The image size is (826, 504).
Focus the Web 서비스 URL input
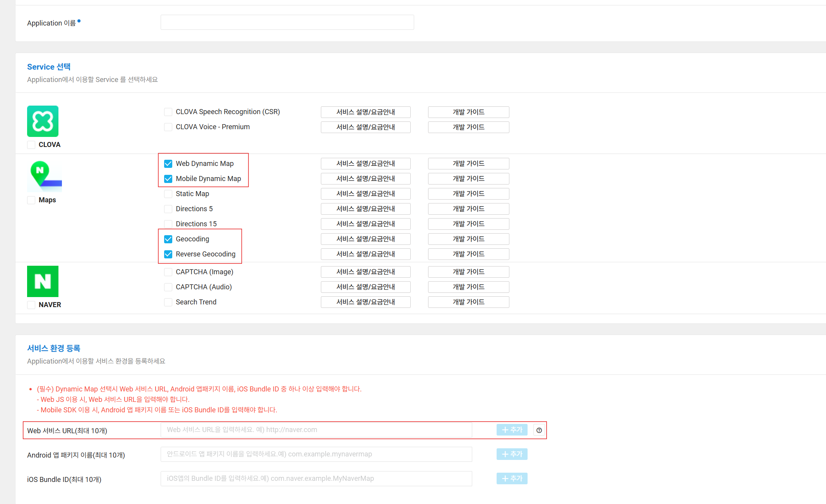(x=316, y=430)
